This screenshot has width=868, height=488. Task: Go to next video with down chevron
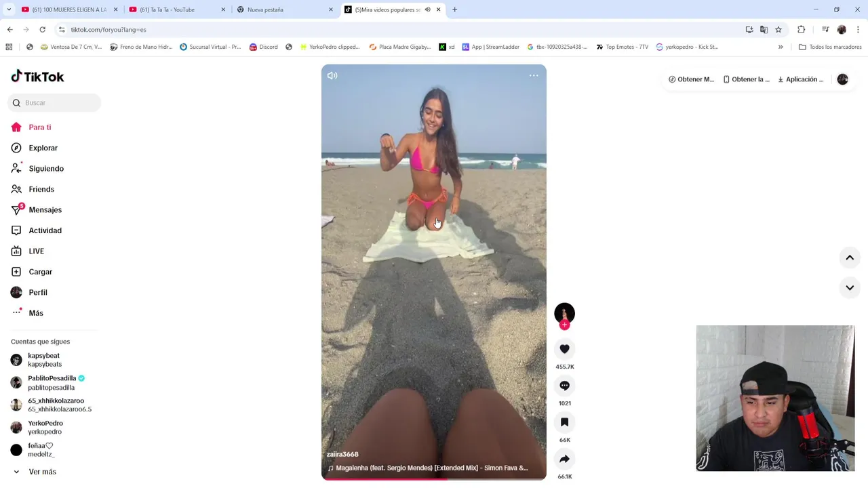point(850,288)
